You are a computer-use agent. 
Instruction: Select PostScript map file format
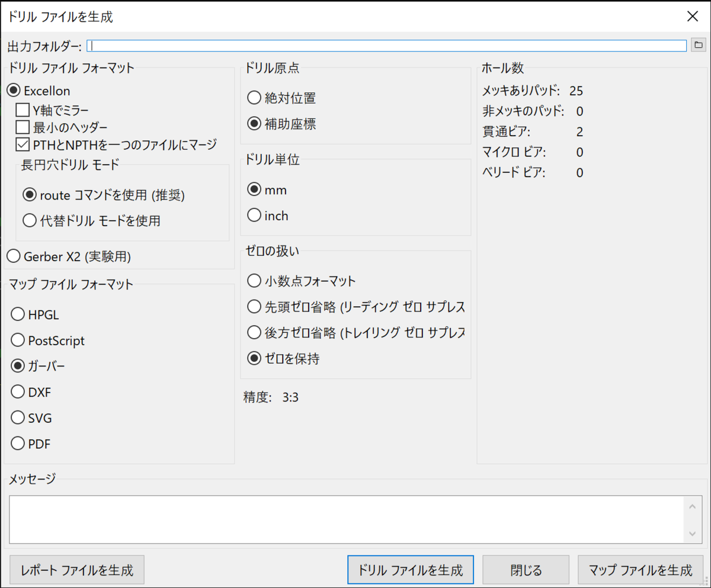[18, 340]
